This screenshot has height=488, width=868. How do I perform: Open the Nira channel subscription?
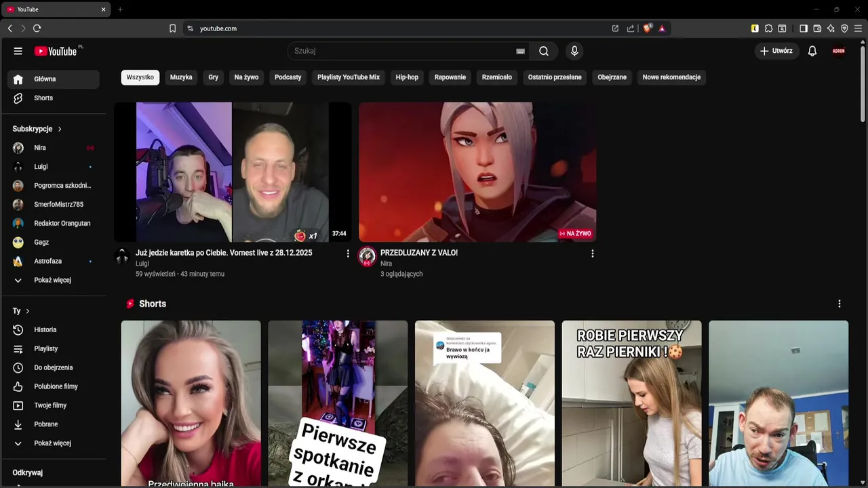[x=54, y=148]
